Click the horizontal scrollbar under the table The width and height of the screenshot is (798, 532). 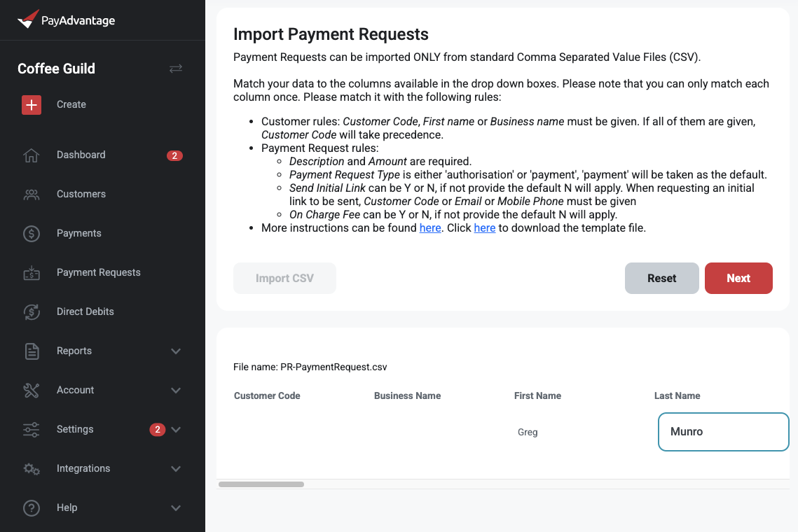[261, 484]
